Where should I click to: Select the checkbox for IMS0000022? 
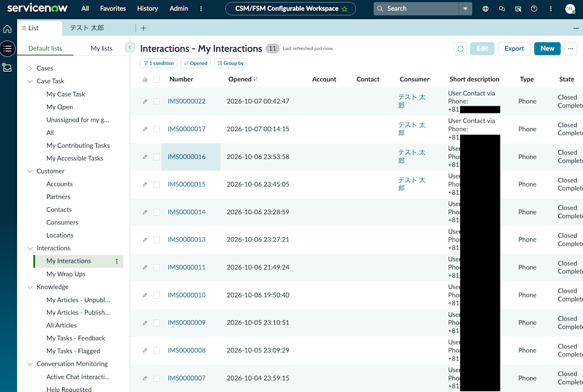click(x=156, y=102)
